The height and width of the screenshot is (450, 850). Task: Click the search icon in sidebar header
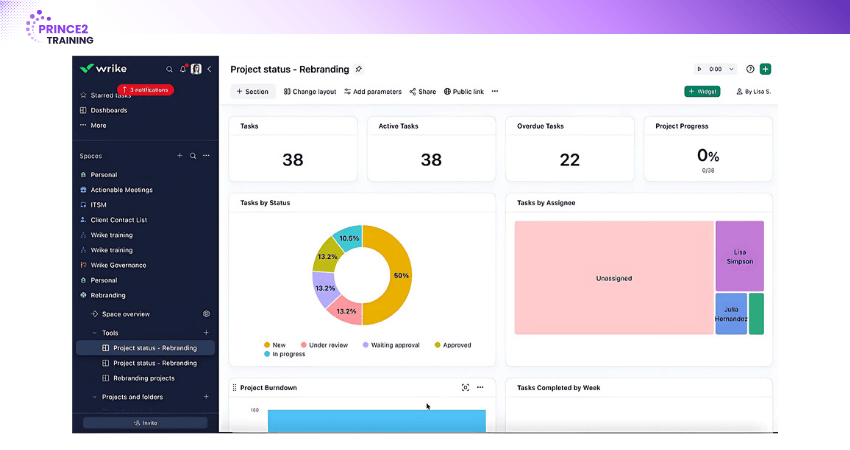[170, 69]
